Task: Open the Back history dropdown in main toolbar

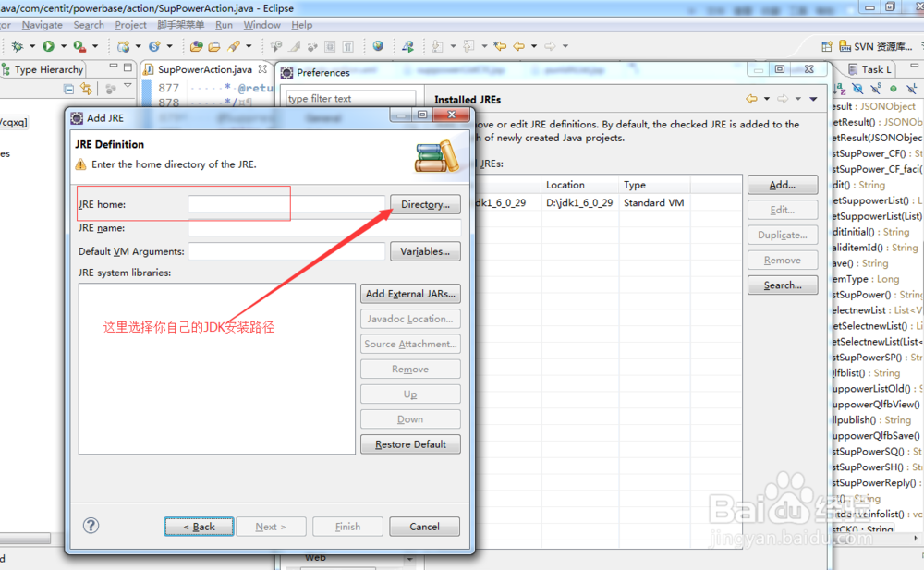Action: coord(534,46)
